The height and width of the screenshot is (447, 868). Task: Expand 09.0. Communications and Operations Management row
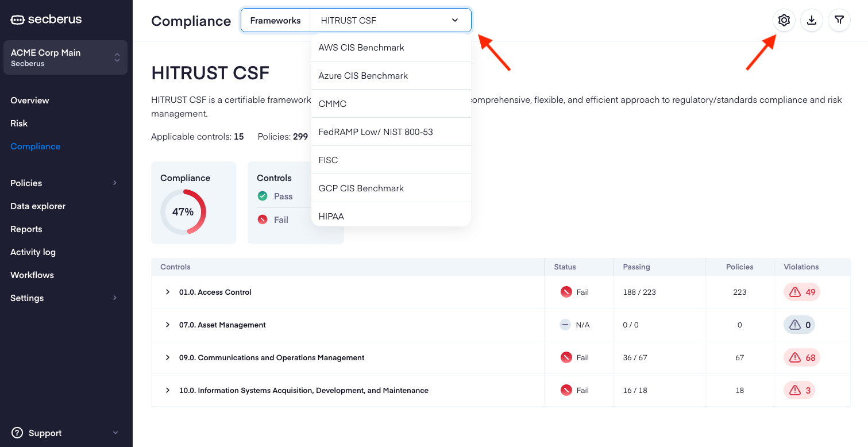point(168,357)
